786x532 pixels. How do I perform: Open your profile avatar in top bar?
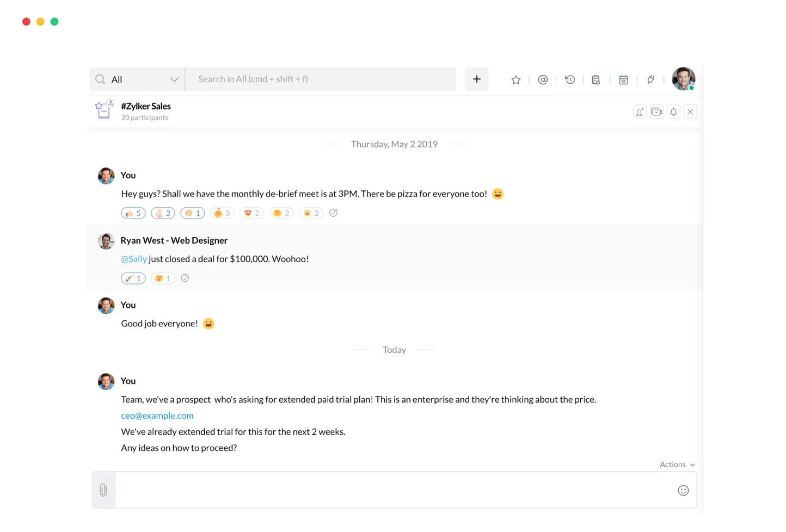(x=683, y=79)
